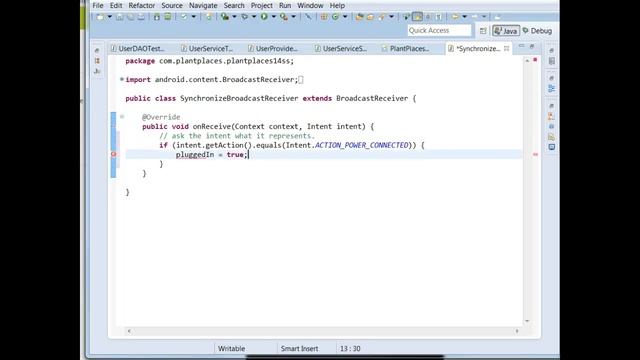This screenshot has width=640, height=360.
Task: Switch to the Debug perspective
Action: coord(537,31)
